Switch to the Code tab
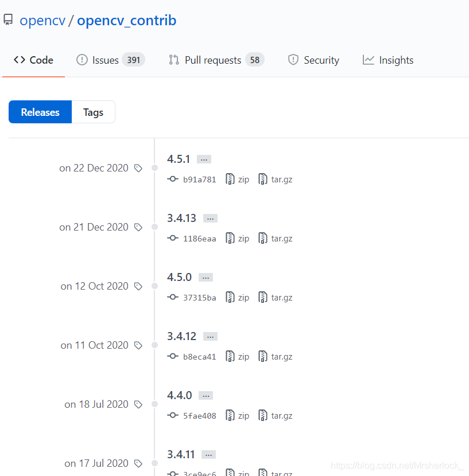This screenshot has width=469, height=476. (x=33, y=60)
